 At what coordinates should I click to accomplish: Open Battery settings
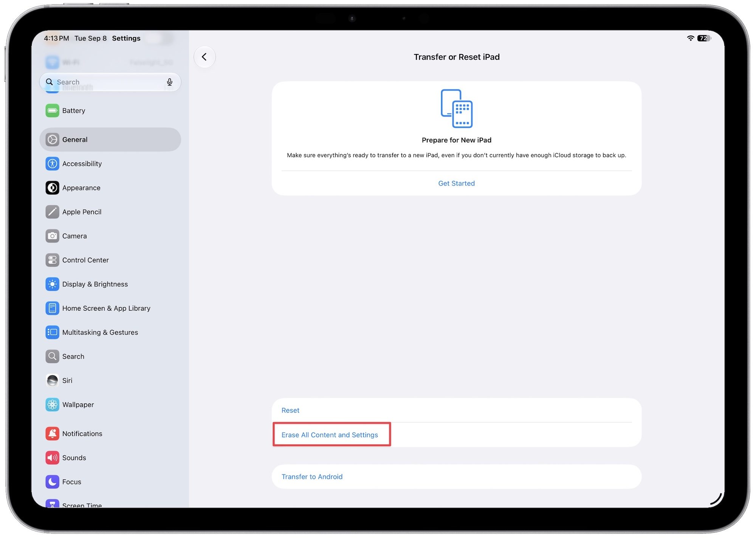pos(110,111)
